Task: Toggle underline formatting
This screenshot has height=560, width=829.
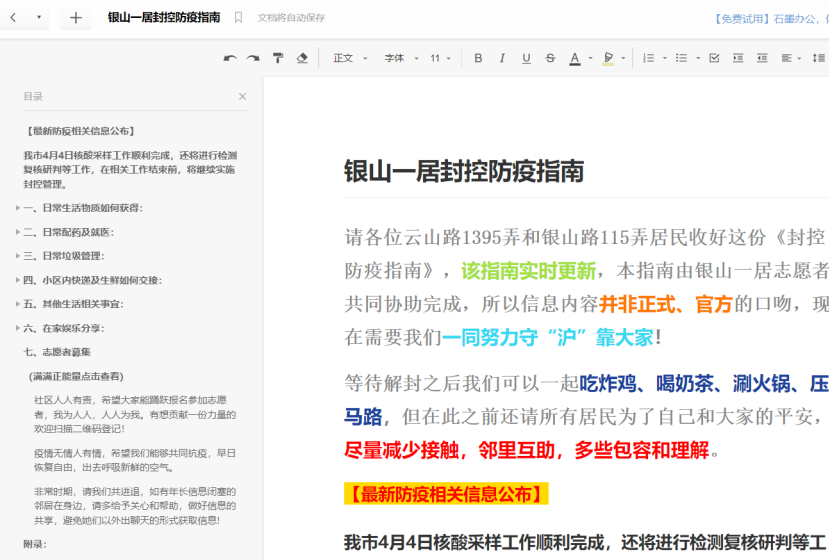Action: pyautogui.click(x=526, y=58)
